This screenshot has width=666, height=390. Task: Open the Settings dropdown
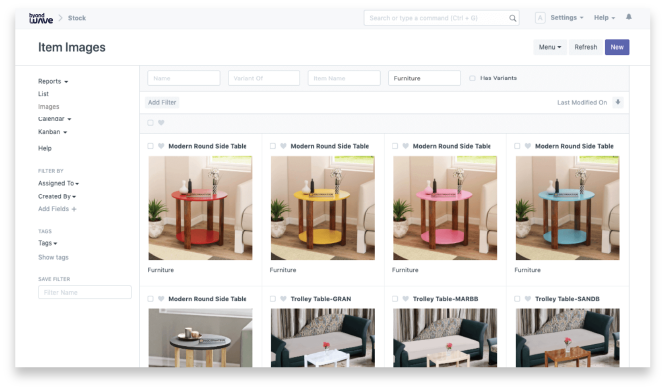click(567, 18)
